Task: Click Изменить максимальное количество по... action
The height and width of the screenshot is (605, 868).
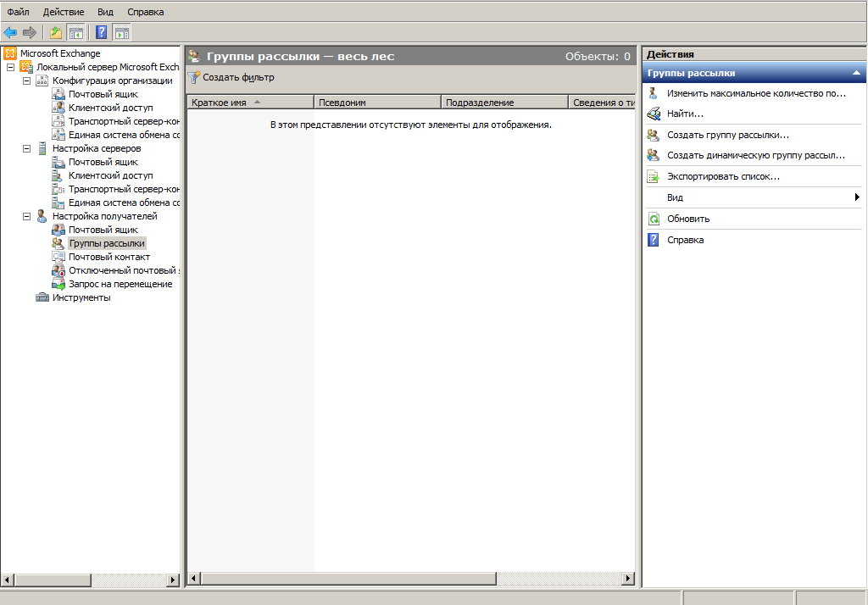Action: click(x=756, y=93)
